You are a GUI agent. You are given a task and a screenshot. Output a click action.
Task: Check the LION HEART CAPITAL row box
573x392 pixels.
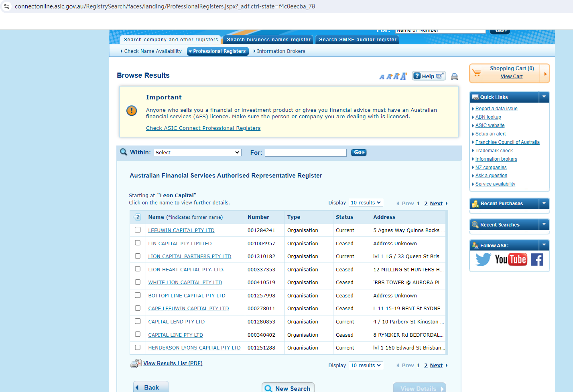[138, 269]
